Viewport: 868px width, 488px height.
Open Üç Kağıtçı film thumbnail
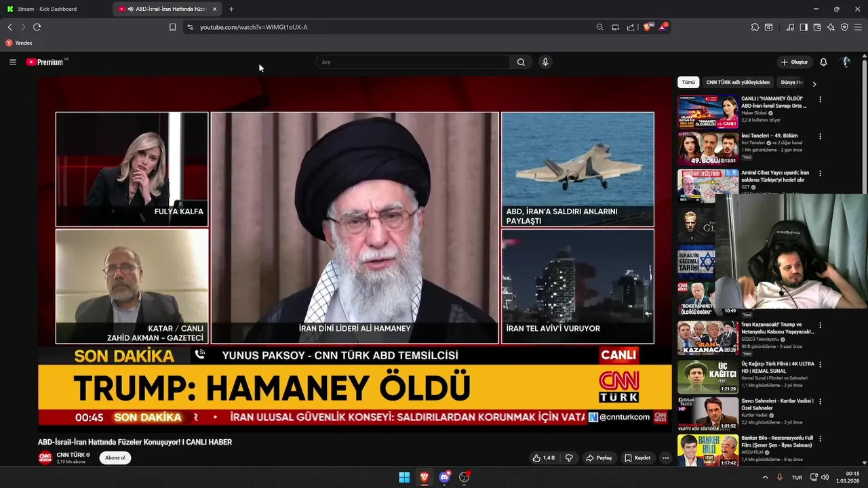(708, 377)
